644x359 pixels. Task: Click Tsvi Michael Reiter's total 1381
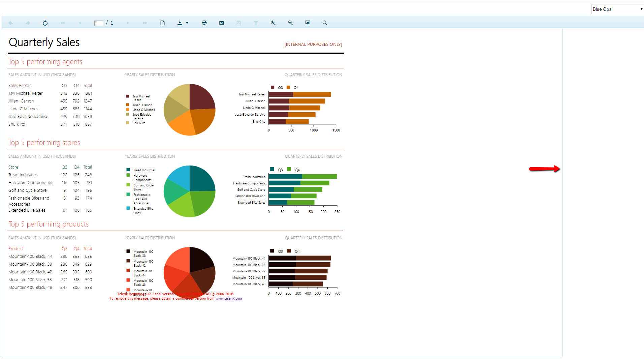pos(88,93)
